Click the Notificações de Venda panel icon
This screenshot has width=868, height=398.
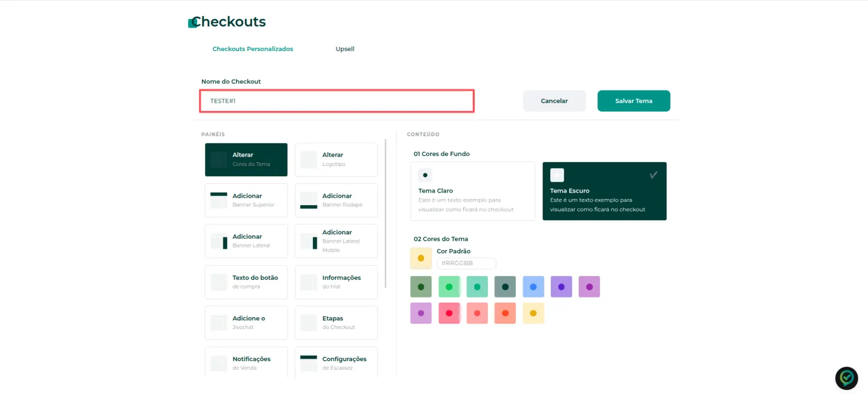(219, 363)
